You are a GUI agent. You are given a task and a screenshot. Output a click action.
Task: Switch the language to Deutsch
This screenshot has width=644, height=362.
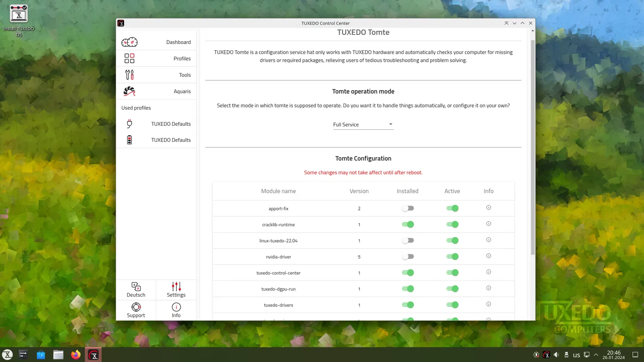[x=136, y=290]
